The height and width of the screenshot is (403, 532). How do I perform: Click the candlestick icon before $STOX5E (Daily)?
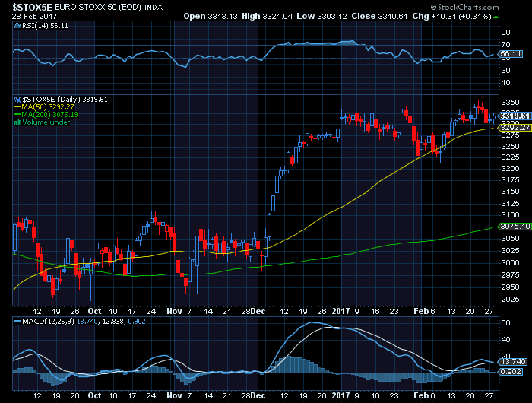(17, 100)
